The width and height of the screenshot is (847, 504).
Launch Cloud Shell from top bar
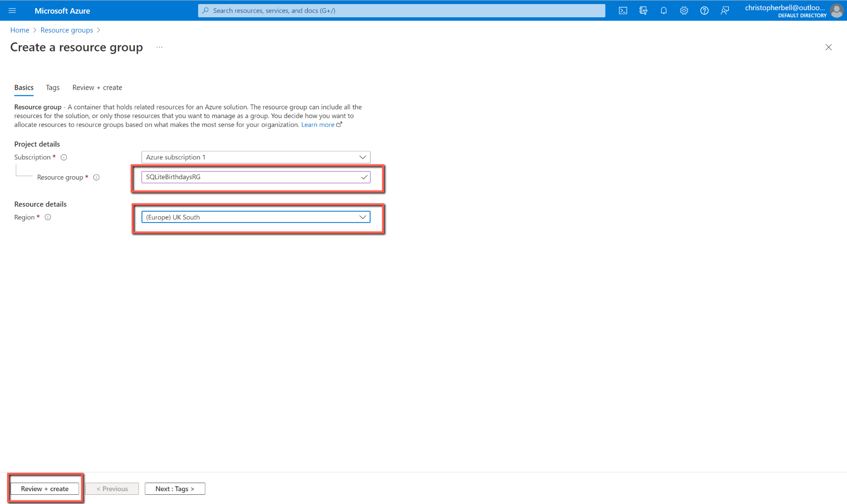(623, 11)
